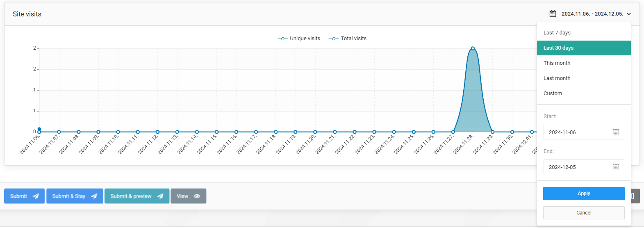The image size is (644, 228).
Task: Click the paper plane icon on Submit
Action: 36,196
